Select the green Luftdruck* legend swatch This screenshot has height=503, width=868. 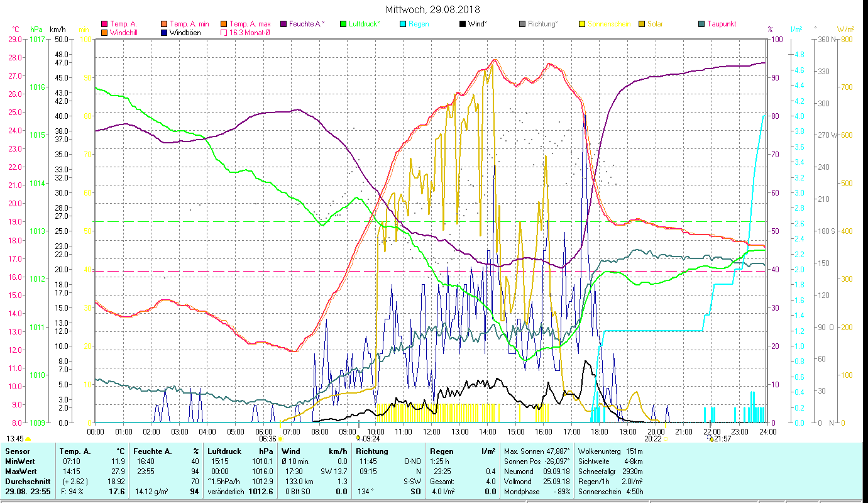(343, 24)
